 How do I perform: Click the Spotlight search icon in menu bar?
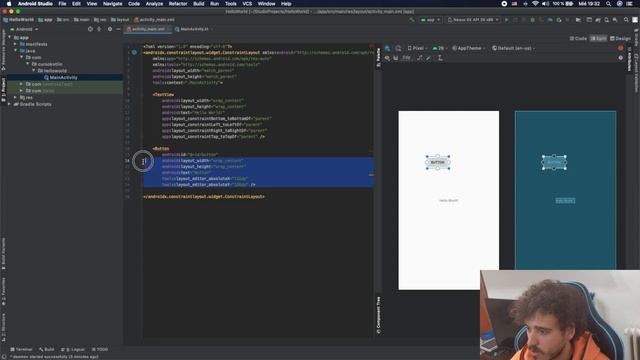(608, 4)
